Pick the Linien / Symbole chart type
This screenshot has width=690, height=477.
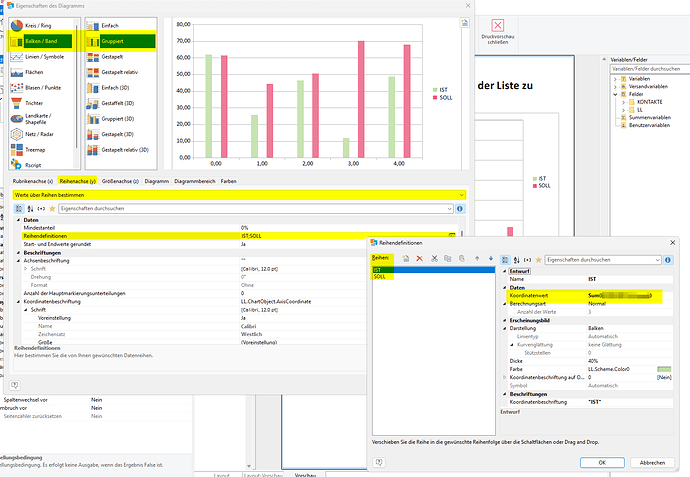(38, 57)
